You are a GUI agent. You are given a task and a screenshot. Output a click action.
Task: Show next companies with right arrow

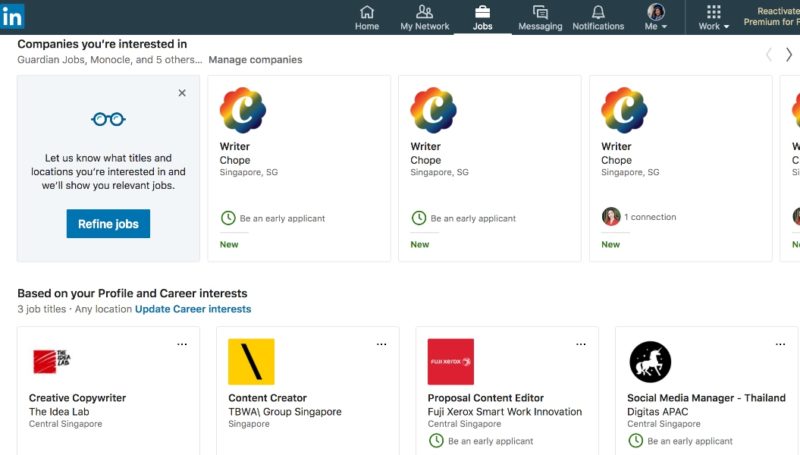[788, 55]
